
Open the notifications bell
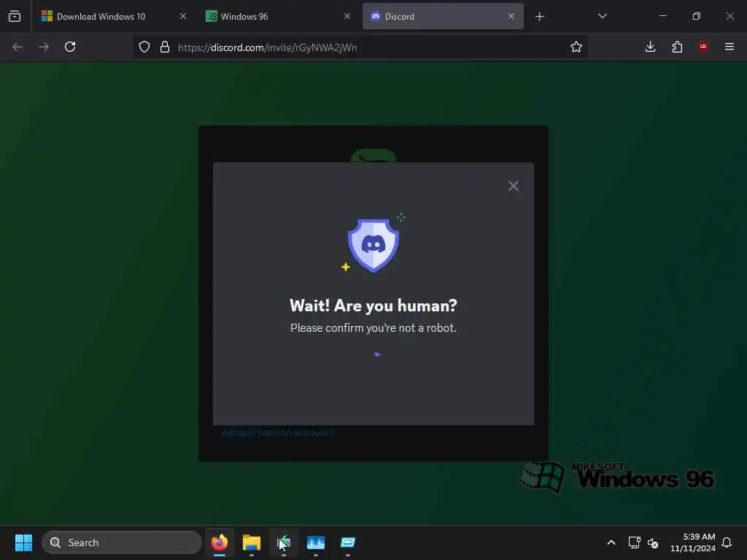[727, 542]
